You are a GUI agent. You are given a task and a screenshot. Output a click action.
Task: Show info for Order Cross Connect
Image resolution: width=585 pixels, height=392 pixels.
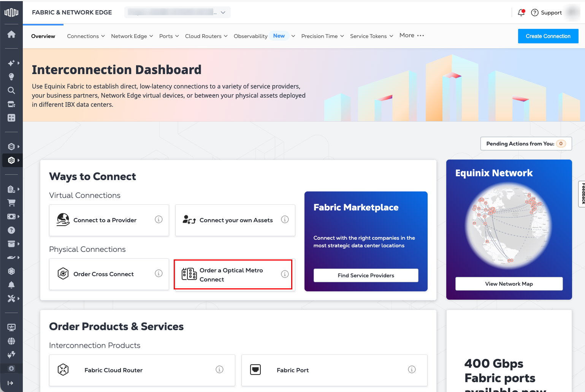coord(159,273)
